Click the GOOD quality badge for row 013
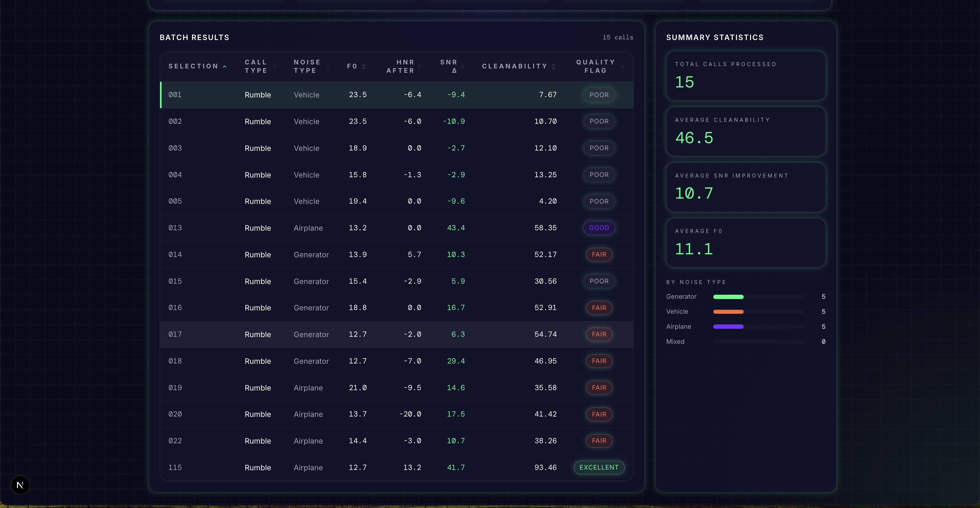 599,228
